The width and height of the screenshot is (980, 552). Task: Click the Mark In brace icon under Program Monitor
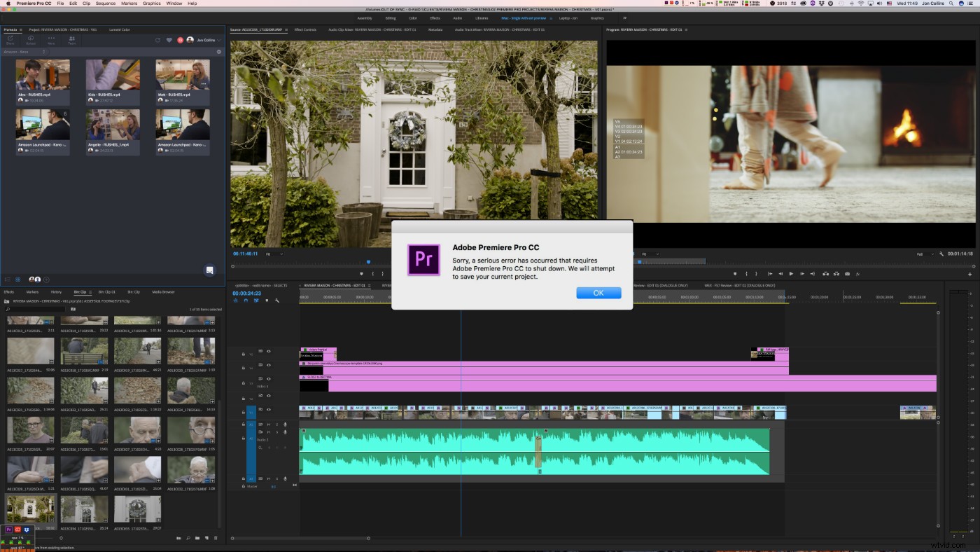[x=747, y=274]
